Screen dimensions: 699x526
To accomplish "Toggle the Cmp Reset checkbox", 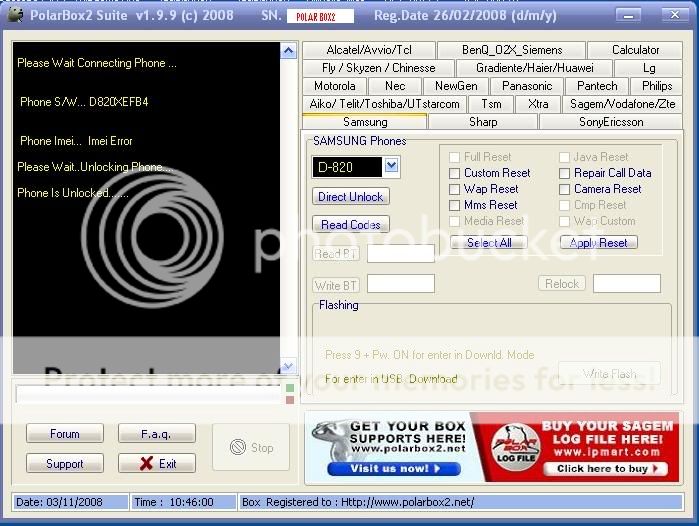I will pos(564,205).
